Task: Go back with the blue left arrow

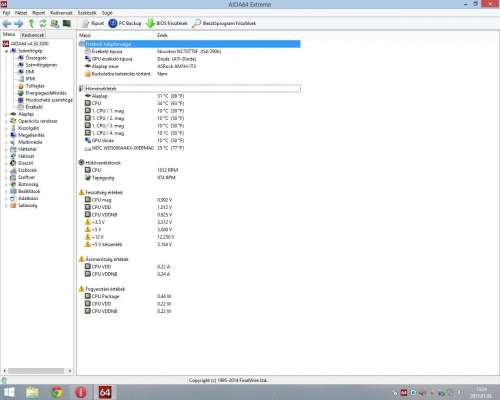Action: (7, 23)
